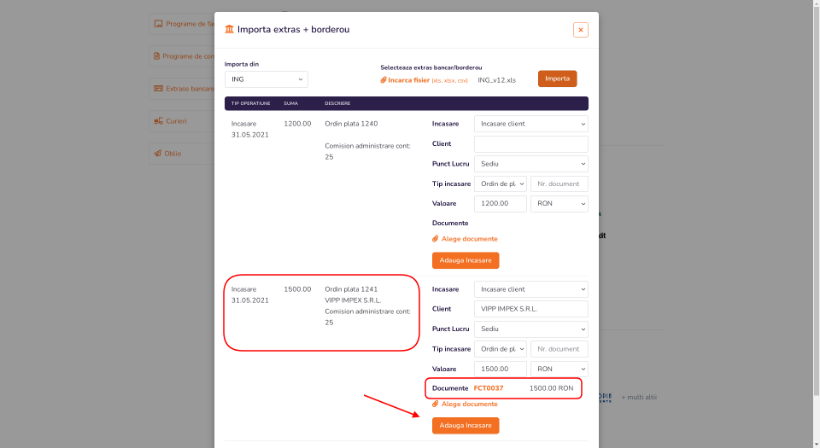The height and width of the screenshot is (448, 820).
Task: Open the Importa din ING dropdown
Action: coord(266,79)
